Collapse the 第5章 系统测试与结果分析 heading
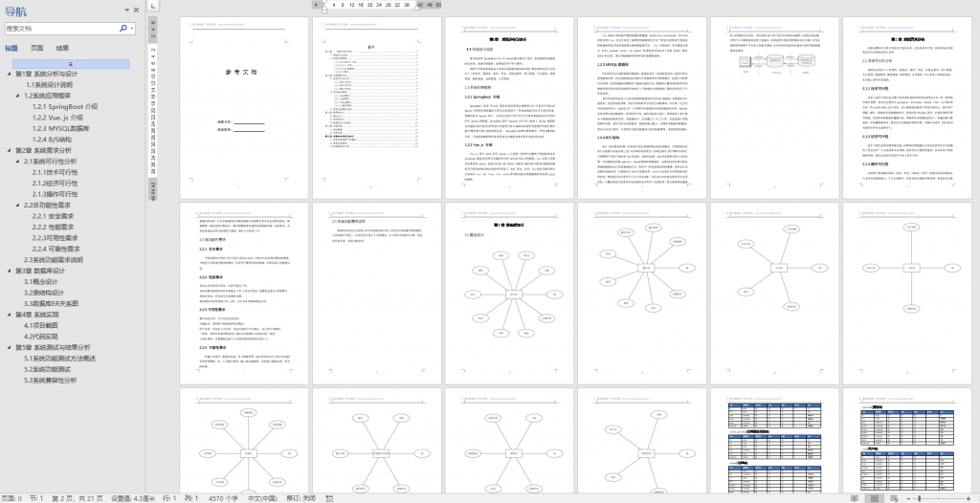Screen dimensions: 980x503 pos(10,347)
